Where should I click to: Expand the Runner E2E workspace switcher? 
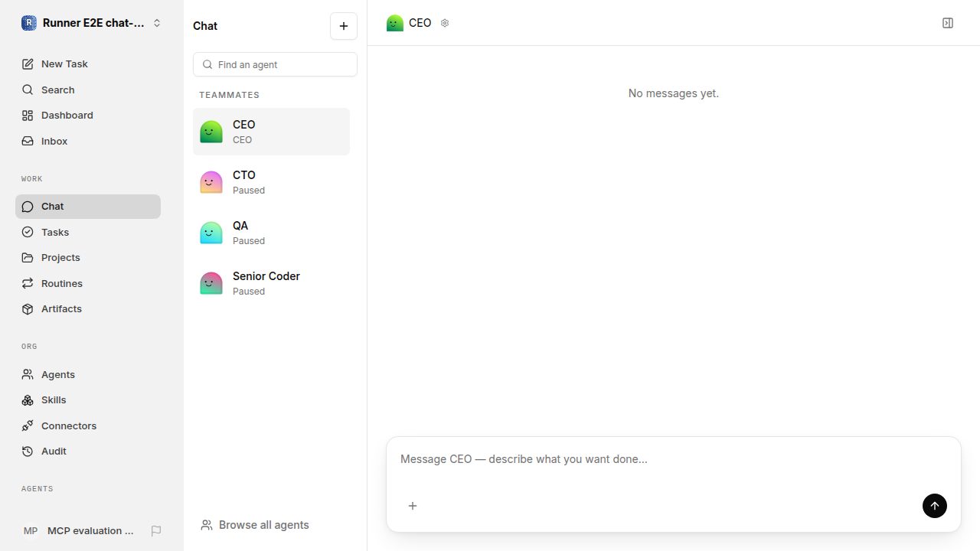pos(92,23)
